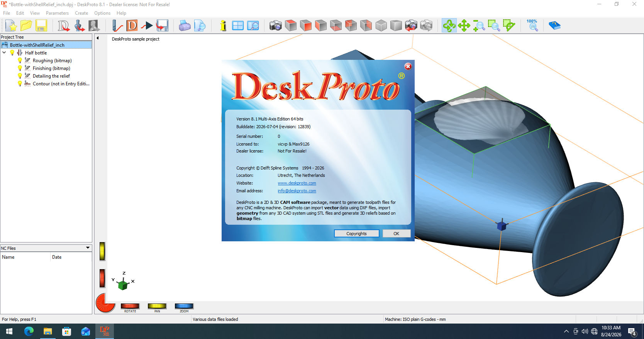Click the Copyrights button
This screenshot has width=644, height=339.
tap(356, 234)
